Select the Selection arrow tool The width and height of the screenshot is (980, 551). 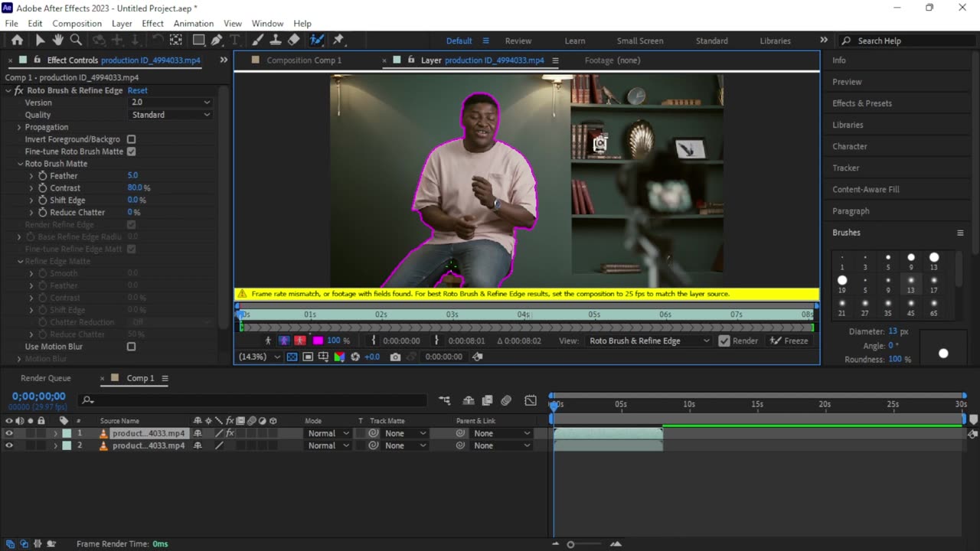[40, 41]
